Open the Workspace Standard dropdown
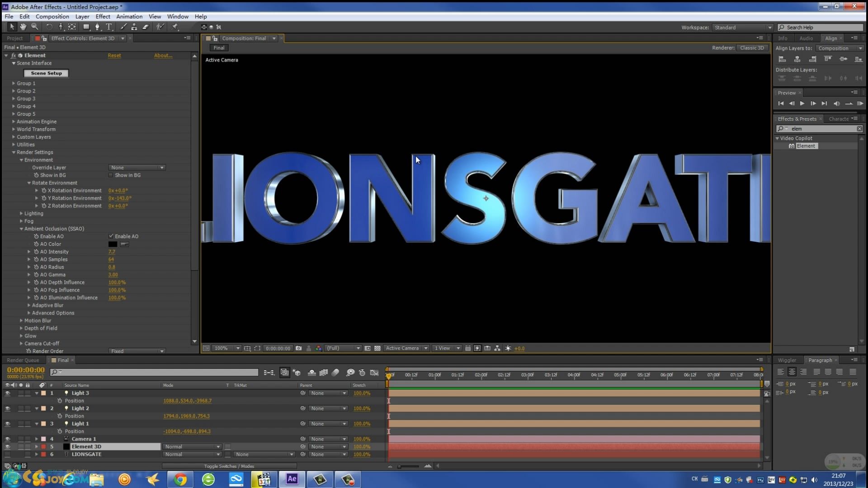 coord(742,28)
